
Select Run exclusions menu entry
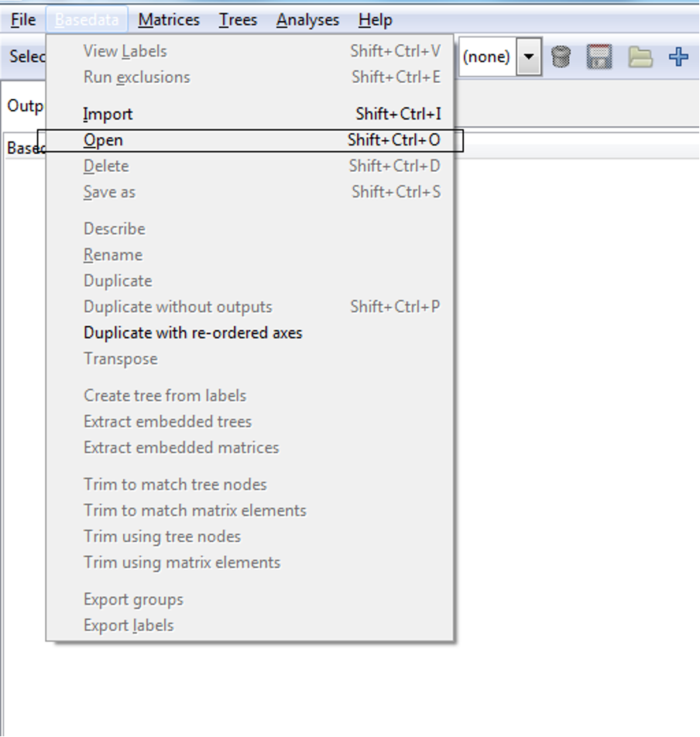136,77
